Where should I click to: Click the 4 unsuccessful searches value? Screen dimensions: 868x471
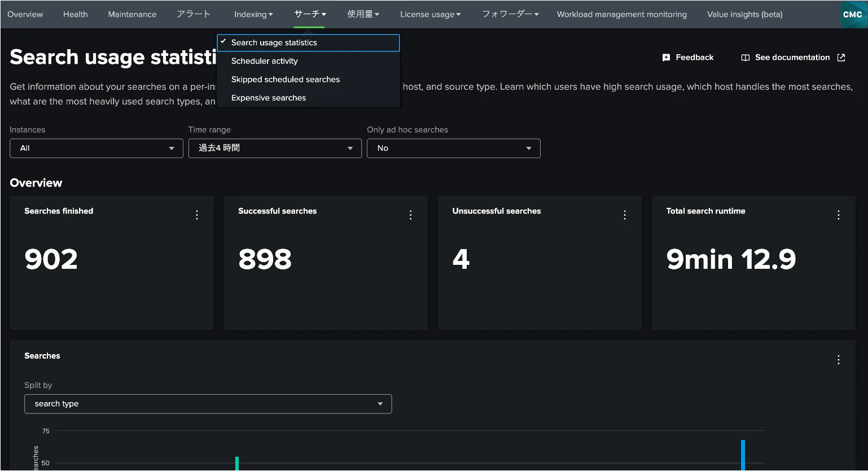click(x=461, y=259)
